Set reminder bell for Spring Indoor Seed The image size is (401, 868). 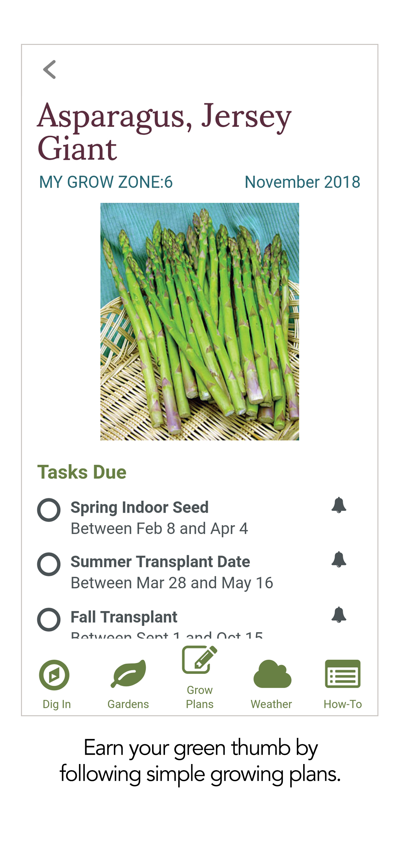click(339, 505)
